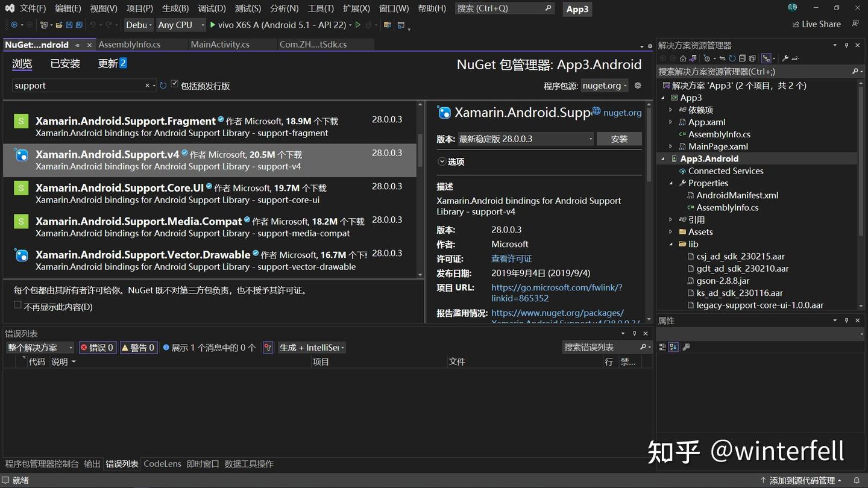Click the Home icon in Solution Explorer

point(683,58)
